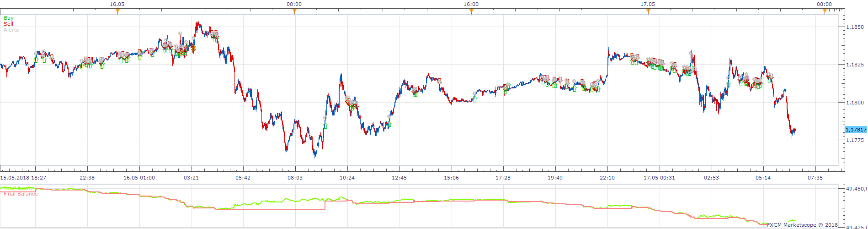Viewport: 868px width, 229px height.
Task: Click the 49,450 equity axis label
Action: pos(857,189)
